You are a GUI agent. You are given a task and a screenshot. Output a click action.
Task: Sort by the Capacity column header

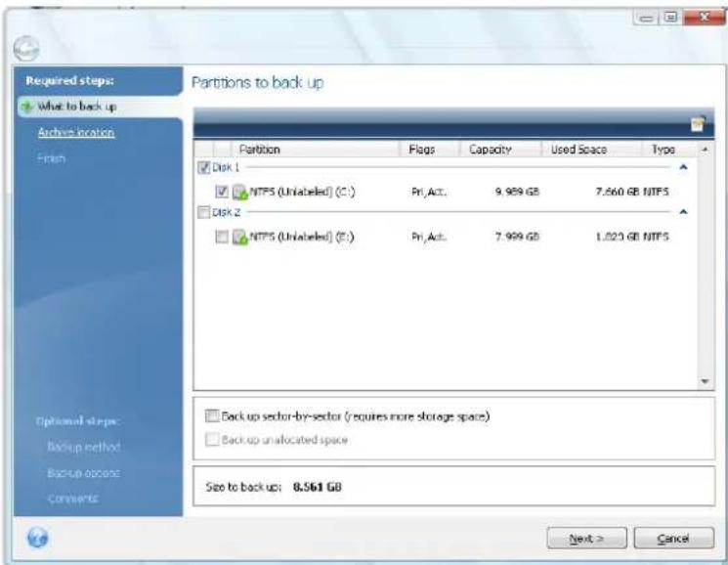click(500, 150)
